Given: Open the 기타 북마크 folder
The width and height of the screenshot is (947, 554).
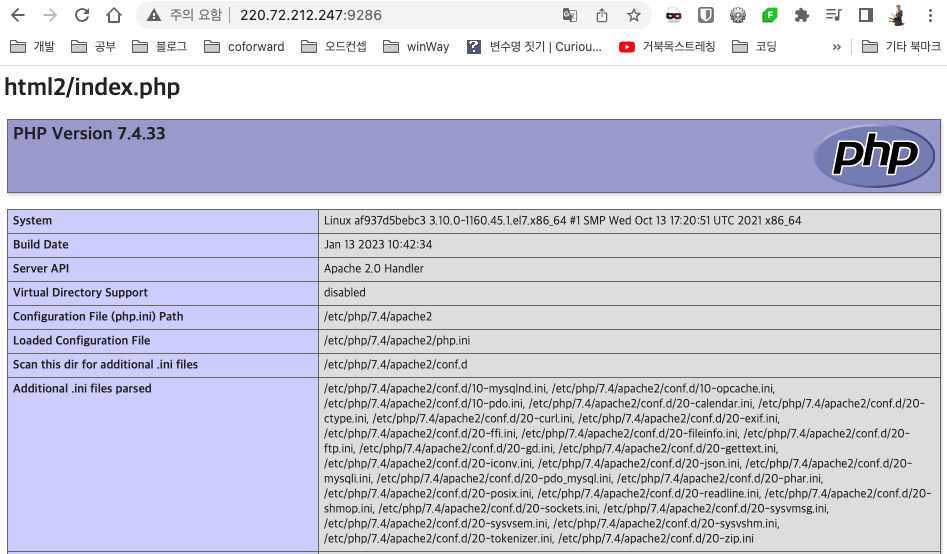Looking at the screenshot, I should [901, 47].
